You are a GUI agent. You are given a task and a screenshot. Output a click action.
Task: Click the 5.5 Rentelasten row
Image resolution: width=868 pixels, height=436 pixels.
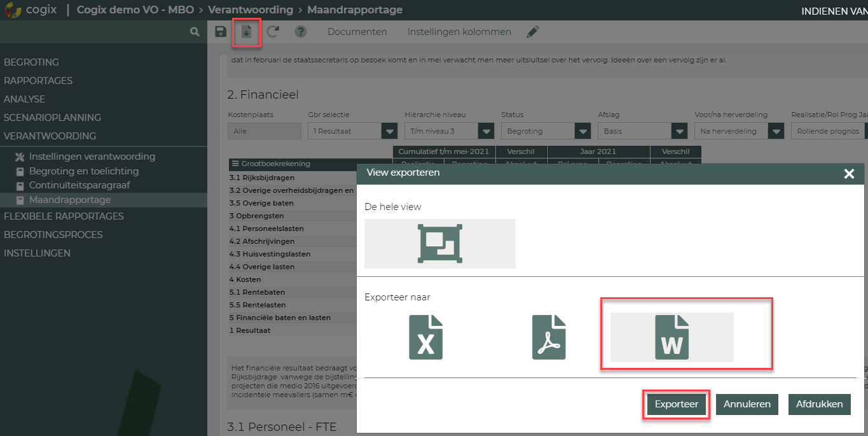(292, 305)
